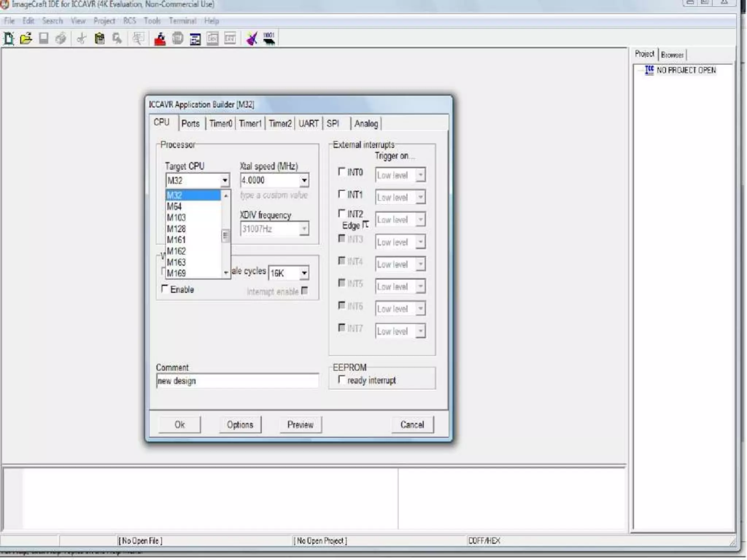The width and height of the screenshot is (747, 560).
Task: Click the Preview button
Action: (x=301, y=424)
